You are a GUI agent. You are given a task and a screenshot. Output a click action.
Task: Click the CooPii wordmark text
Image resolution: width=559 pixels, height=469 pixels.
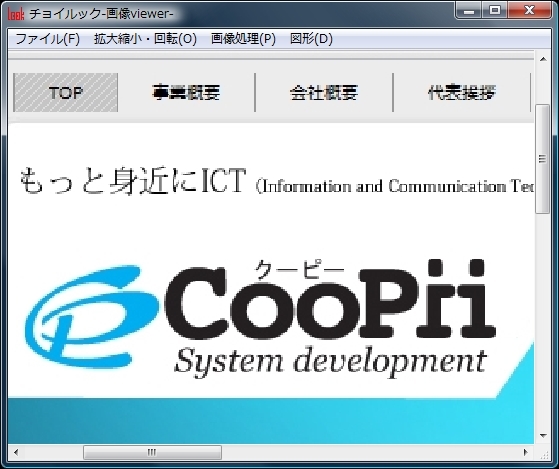pos(330,299)
